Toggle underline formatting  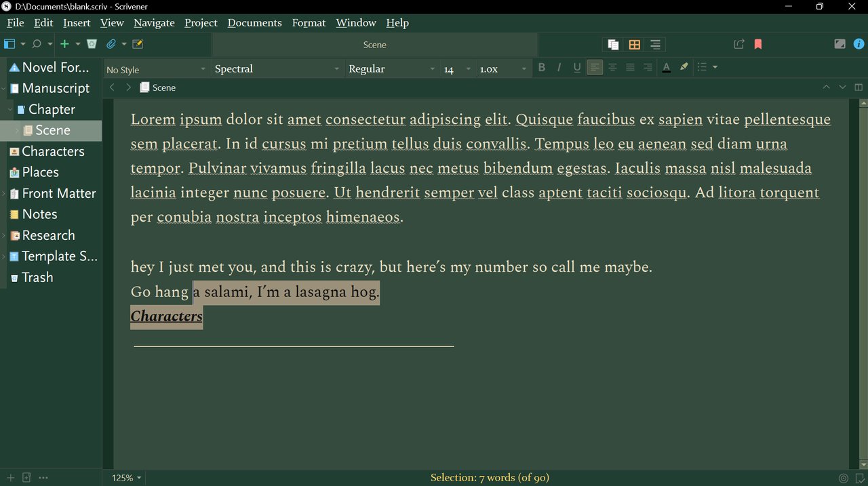point(577,67)
